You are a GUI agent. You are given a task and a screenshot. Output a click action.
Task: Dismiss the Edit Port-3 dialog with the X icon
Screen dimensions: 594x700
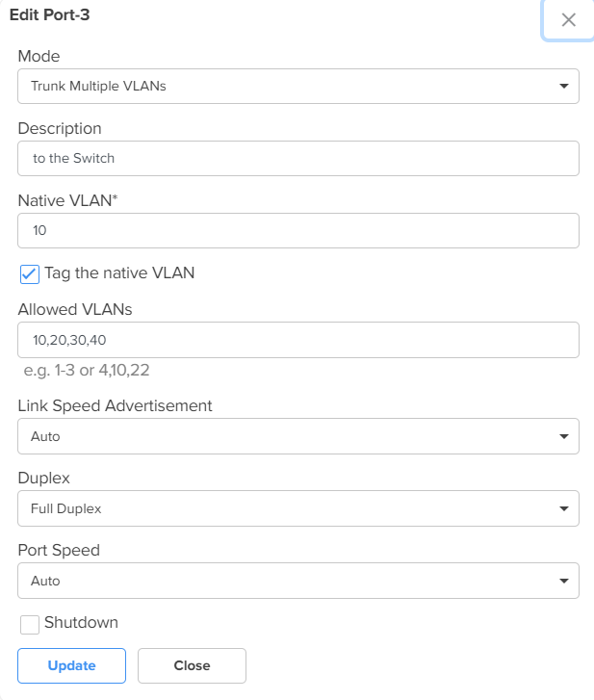568,19
